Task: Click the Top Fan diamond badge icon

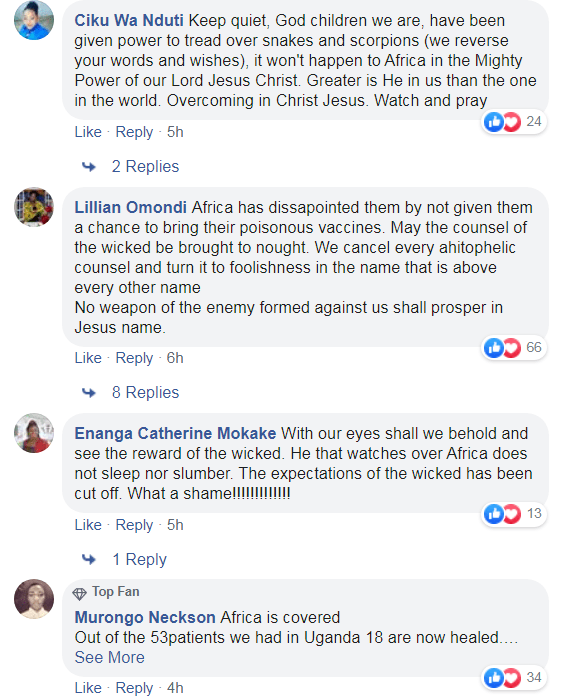Action: tap(79, 594)
